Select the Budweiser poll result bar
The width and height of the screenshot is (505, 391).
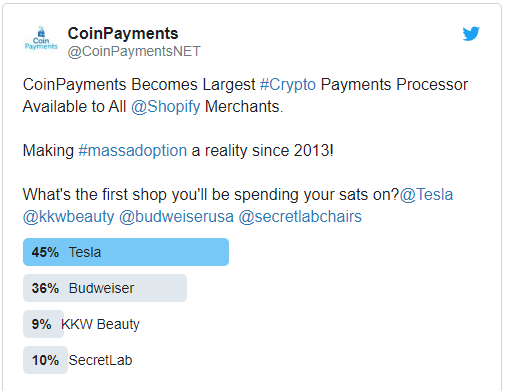point(105,288)
